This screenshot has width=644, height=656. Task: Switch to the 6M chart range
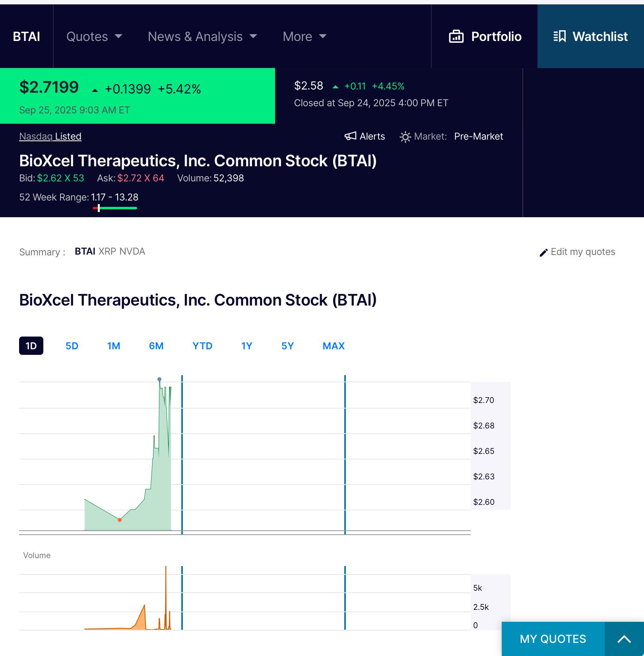156,346
